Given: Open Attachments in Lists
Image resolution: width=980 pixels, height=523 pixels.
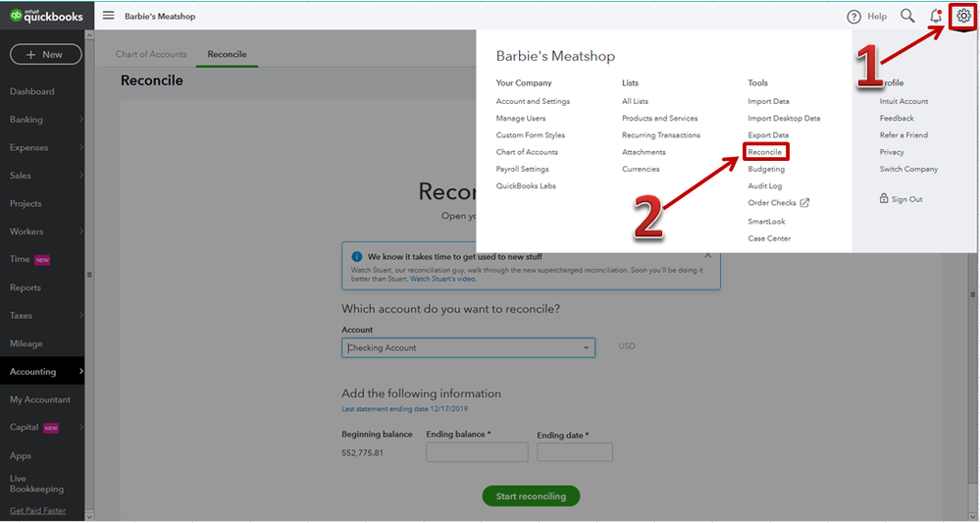Looking at the screenshot, I should pyautogui.click(x=644, y=152).
